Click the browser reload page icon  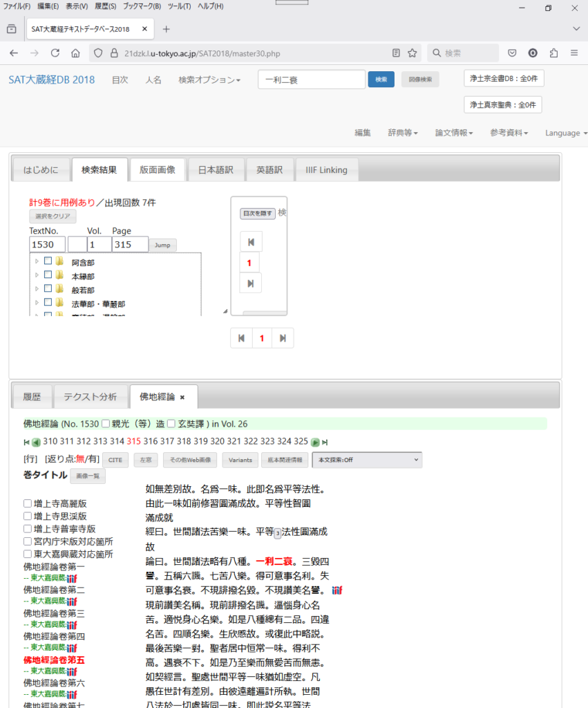click(55, 53)
